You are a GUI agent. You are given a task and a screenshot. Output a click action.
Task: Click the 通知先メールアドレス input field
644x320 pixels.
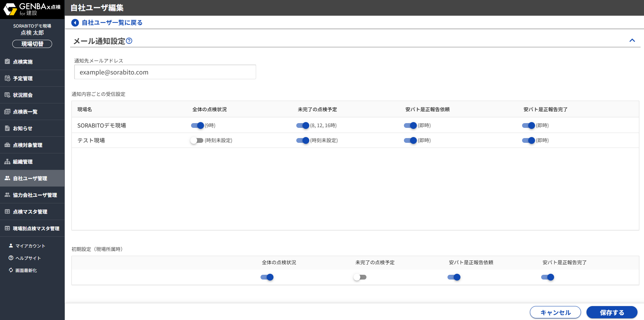pos(165,72)
